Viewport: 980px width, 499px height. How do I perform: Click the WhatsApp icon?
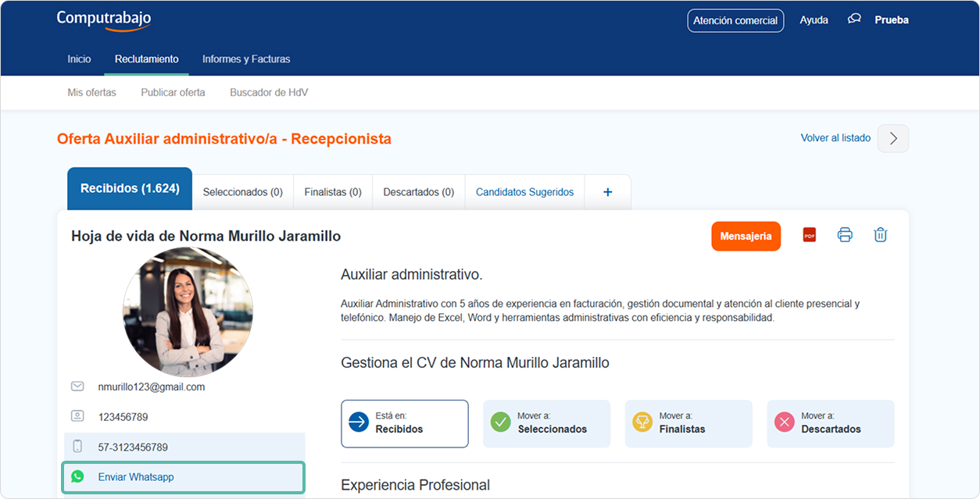click(x=77, y=476)
